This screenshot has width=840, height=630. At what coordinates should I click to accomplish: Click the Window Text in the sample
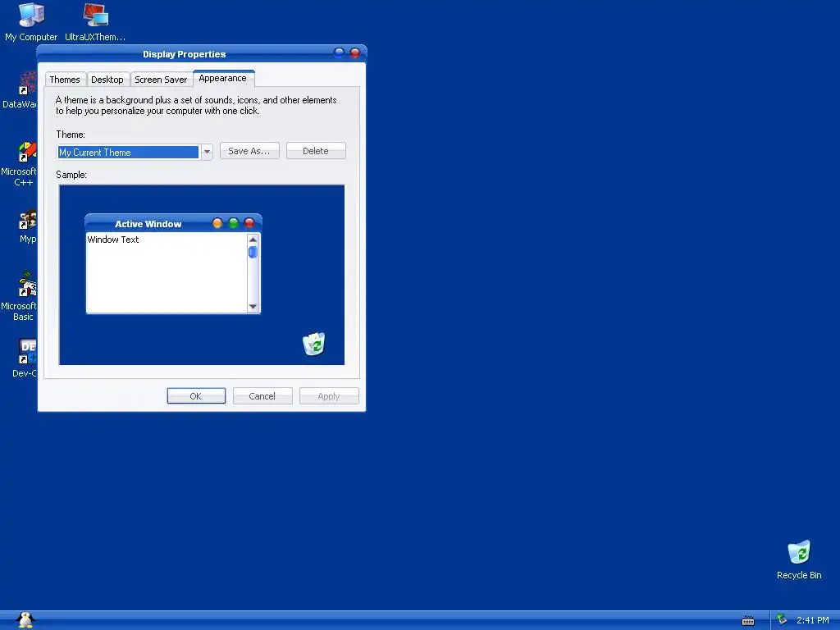pos(113,240)
